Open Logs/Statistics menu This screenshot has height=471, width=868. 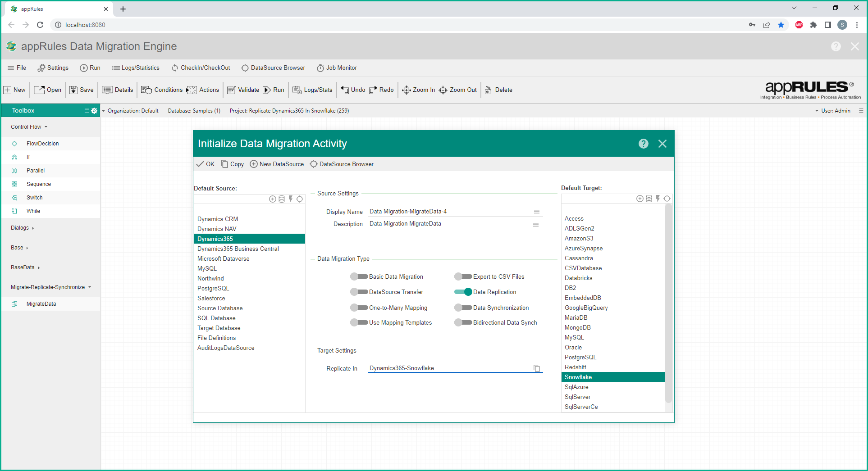pyautogui.click(x=136, y=68)
